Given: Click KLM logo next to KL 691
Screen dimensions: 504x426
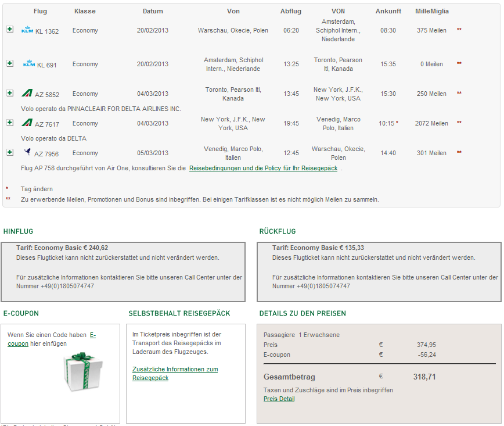Looking at the screenshot, I should click(29, 64).
